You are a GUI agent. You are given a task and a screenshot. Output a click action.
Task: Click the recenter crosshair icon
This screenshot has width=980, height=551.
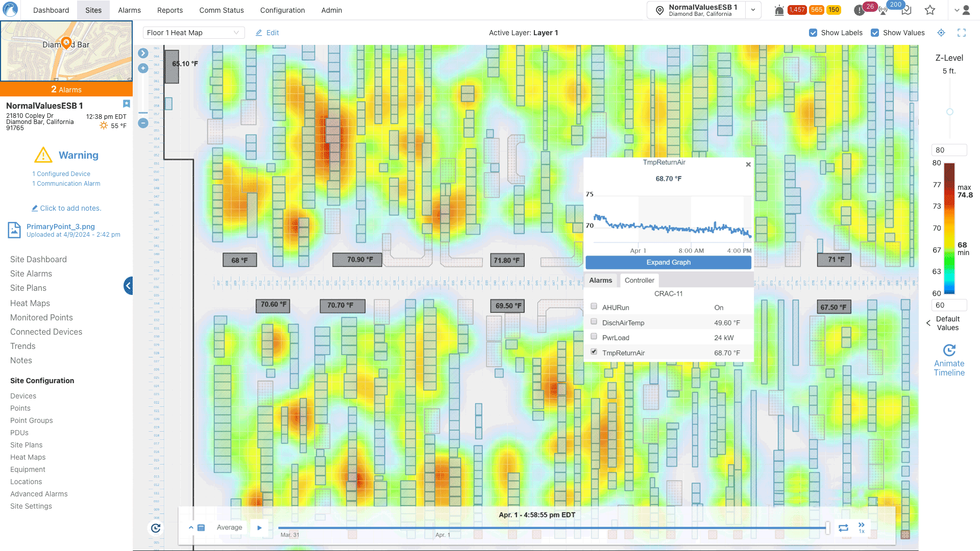(941, 33)
